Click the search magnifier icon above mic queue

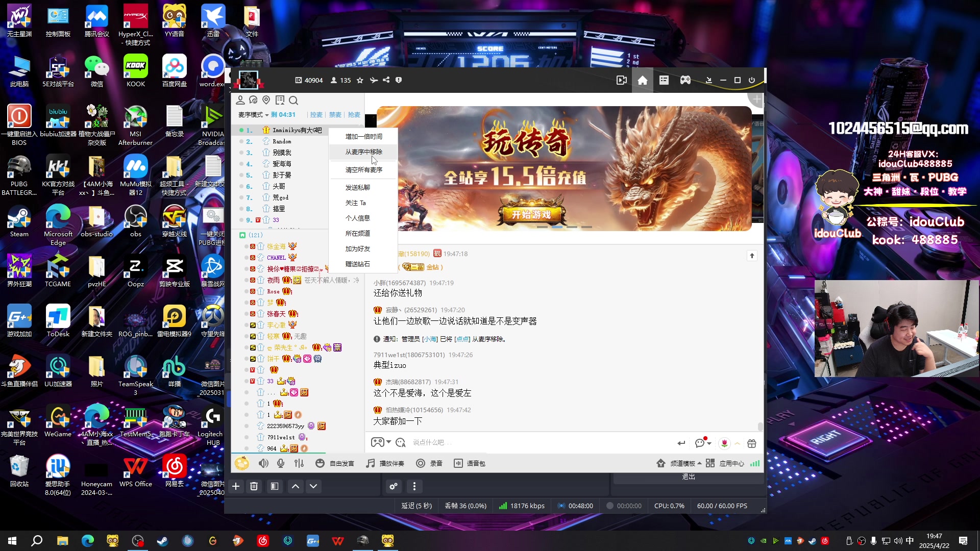point(293,100)
